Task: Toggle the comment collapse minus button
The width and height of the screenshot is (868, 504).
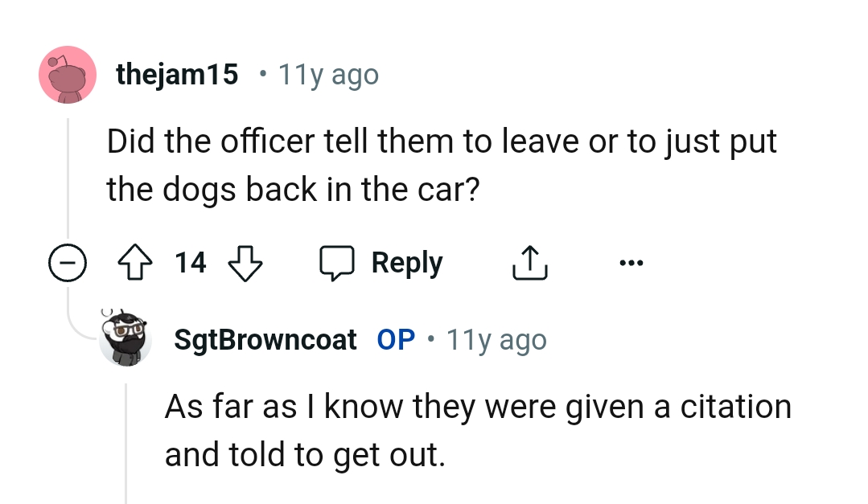Action: point(69,262)
